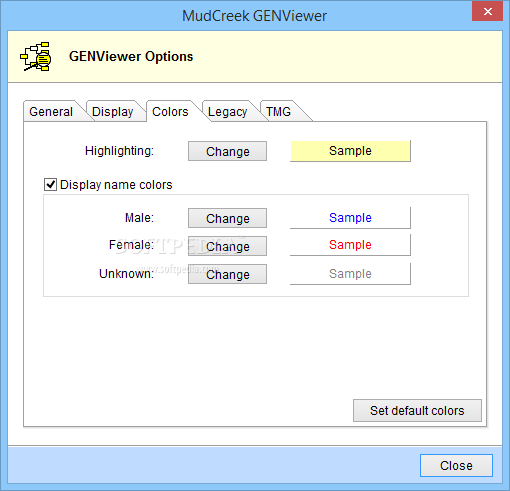Change the Unknown name color
The image size is (510, 491).
point(227,274)
